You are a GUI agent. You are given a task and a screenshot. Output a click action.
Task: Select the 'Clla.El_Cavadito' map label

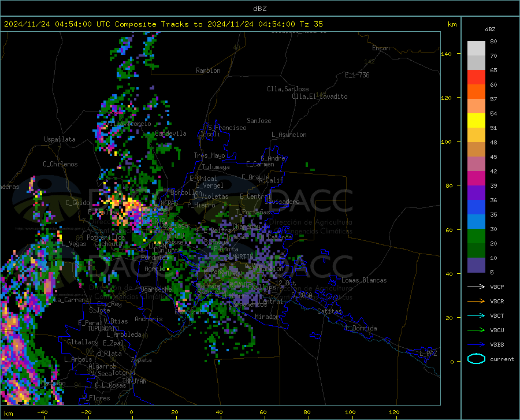(x=320, y=96)
